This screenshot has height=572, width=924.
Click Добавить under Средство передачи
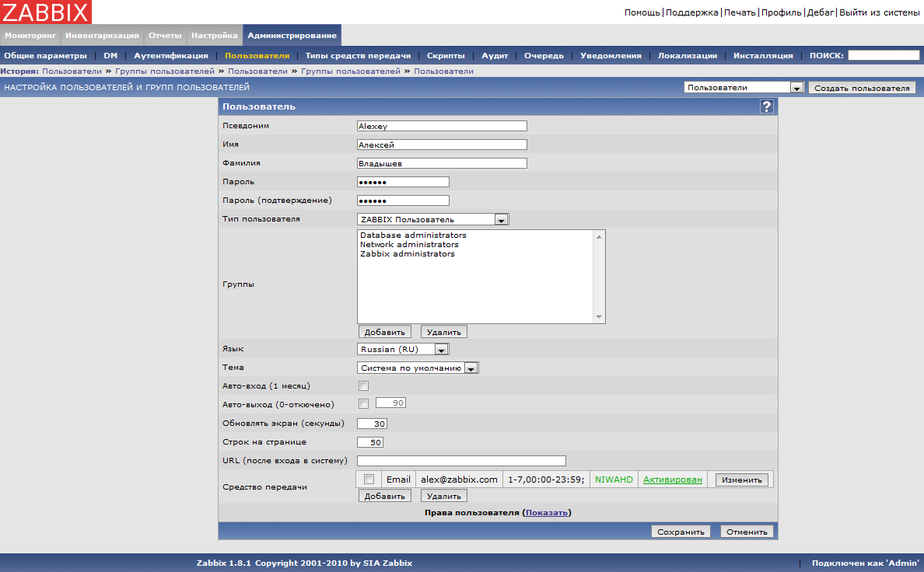384,496
